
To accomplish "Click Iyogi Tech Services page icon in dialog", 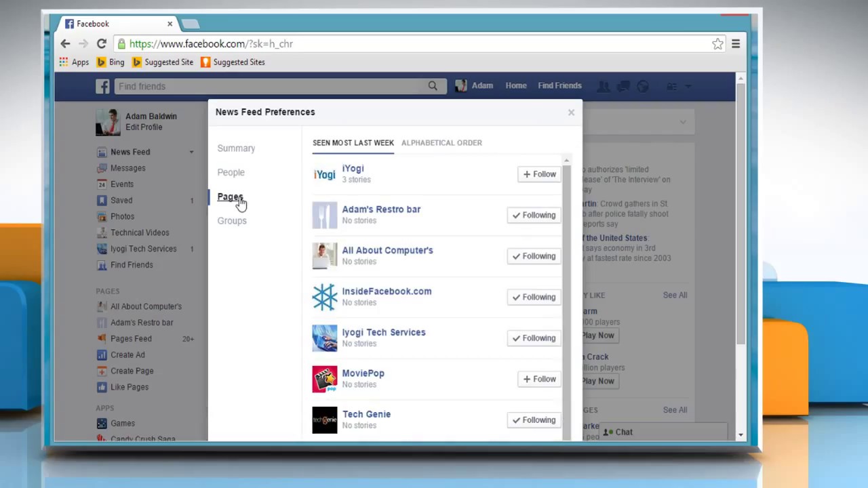I will coord(324,338).
